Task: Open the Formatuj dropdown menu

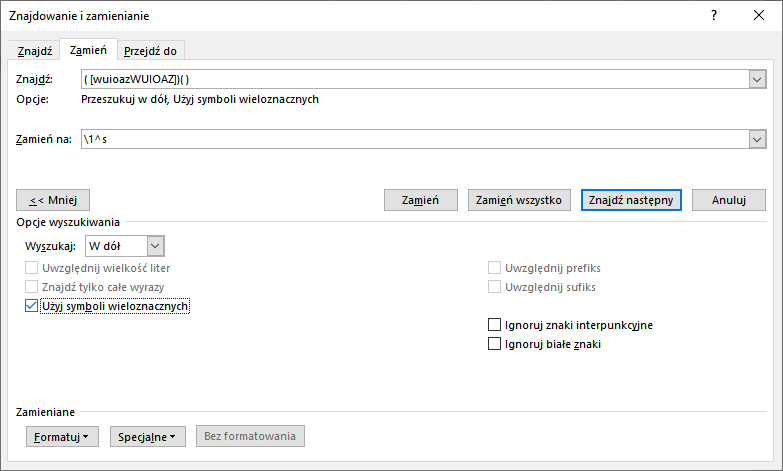Action: click(x=61, y=437)
